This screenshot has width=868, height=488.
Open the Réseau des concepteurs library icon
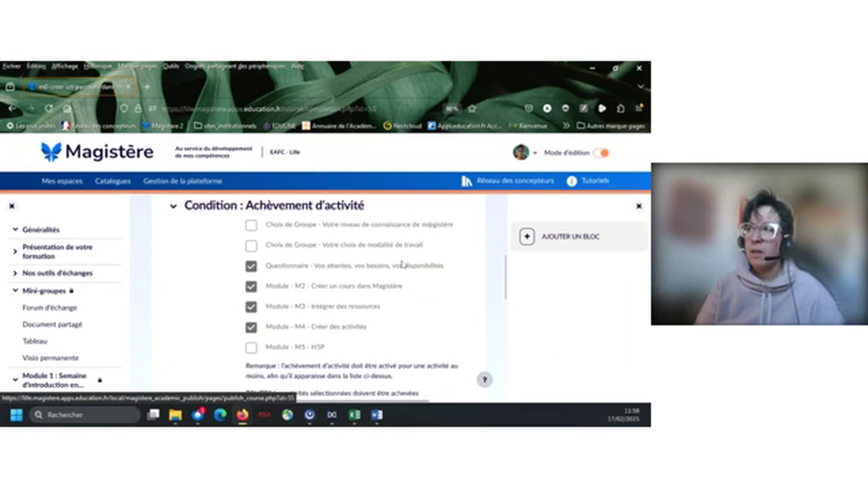point(467,181)
